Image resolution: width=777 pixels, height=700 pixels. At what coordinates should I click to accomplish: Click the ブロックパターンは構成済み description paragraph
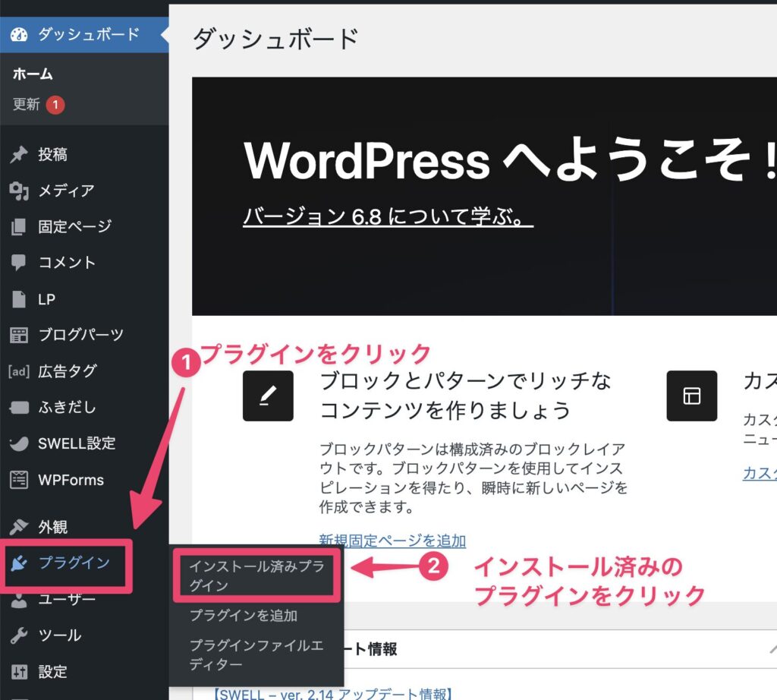(x=473, y=478)
